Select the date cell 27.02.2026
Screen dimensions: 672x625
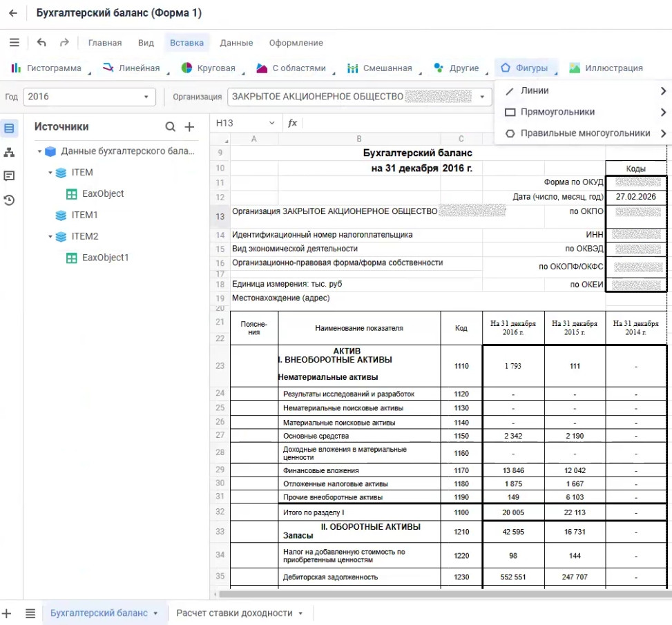pyautogui.click(x=636, y=197)
